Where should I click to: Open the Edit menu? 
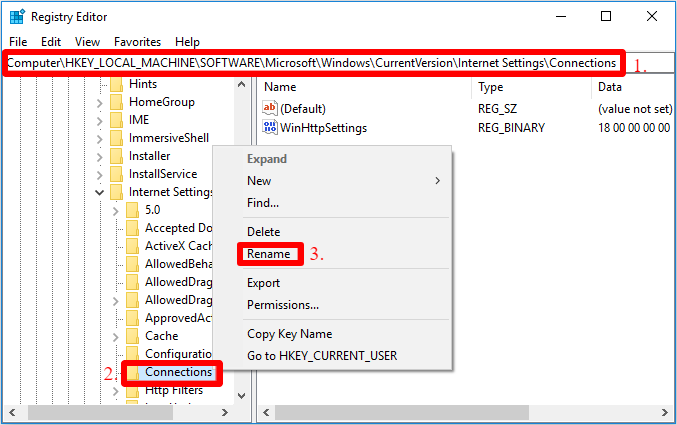pos(51,42)
